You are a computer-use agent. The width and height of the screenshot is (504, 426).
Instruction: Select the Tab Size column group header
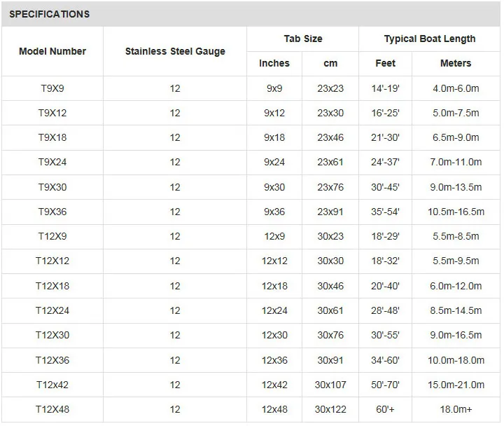303,39
